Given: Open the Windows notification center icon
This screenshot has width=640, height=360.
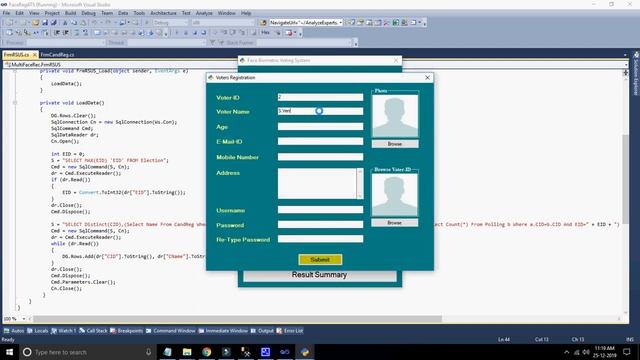Looking at the screenshot, I should point(627,352).
